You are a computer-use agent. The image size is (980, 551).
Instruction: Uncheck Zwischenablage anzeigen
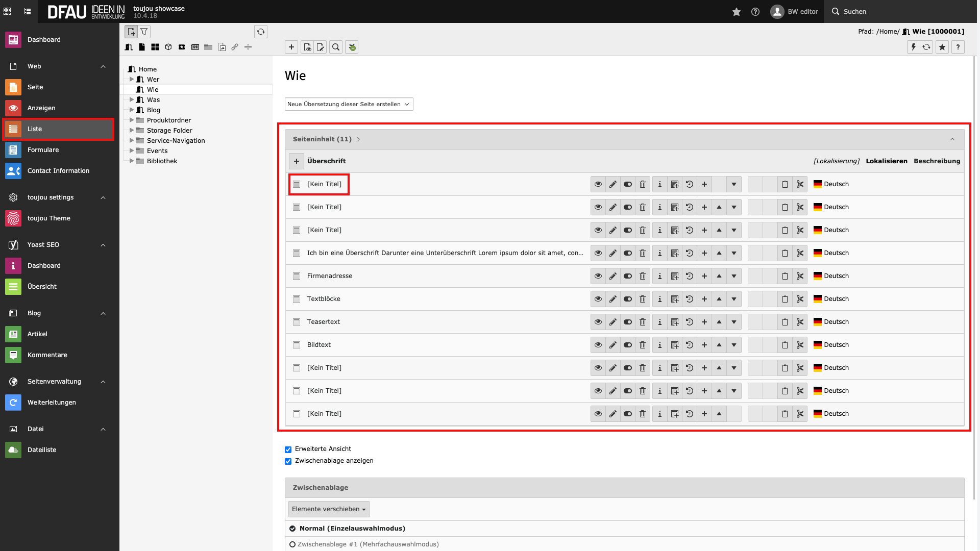[288, 461]
